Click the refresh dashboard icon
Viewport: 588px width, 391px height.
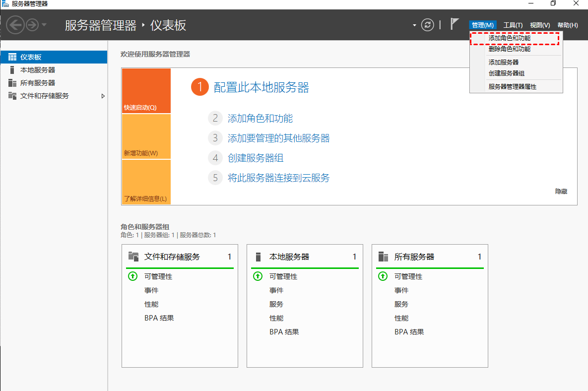(427, 25)
